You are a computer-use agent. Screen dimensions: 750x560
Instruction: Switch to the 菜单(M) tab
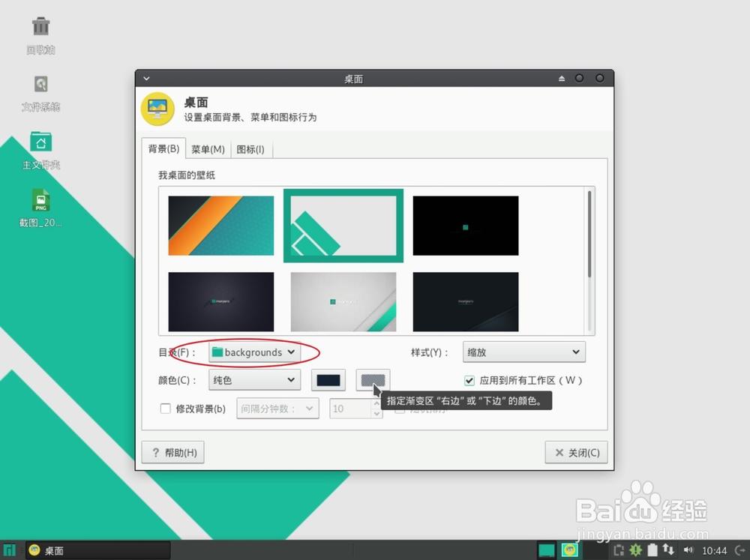[208, 148]
